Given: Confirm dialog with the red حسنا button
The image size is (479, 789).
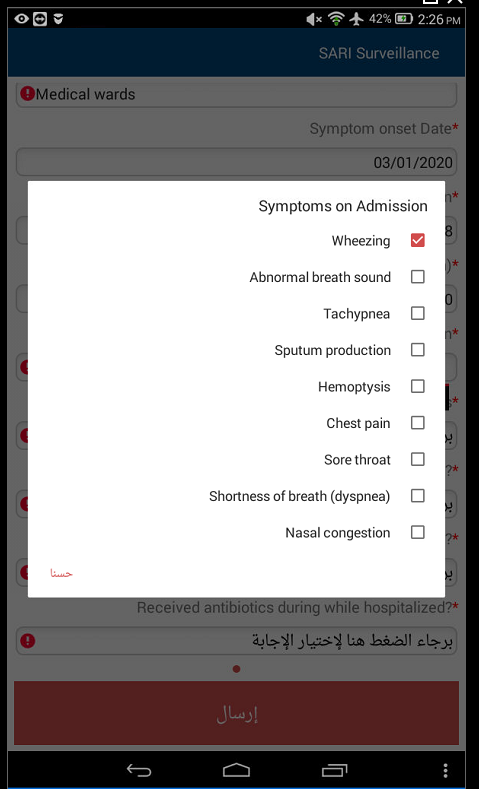Looking at the screenshot, I should click(x=61, y=573).
